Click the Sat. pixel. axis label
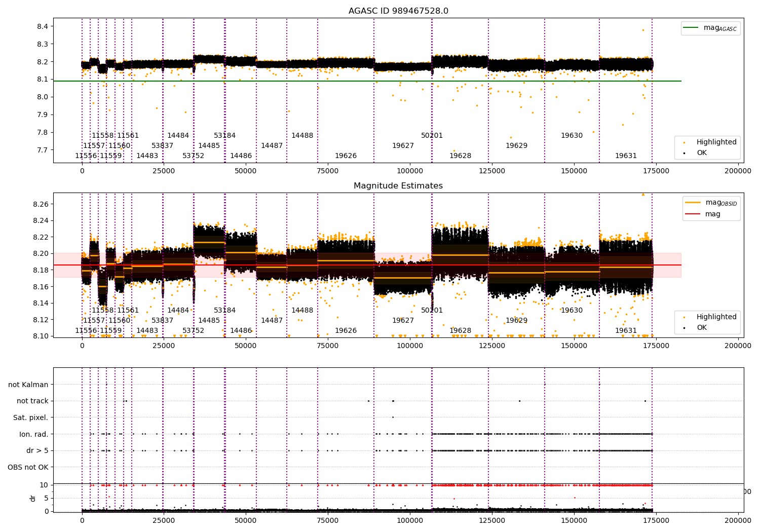Viewport: 760px width, 532px height. 30,417
